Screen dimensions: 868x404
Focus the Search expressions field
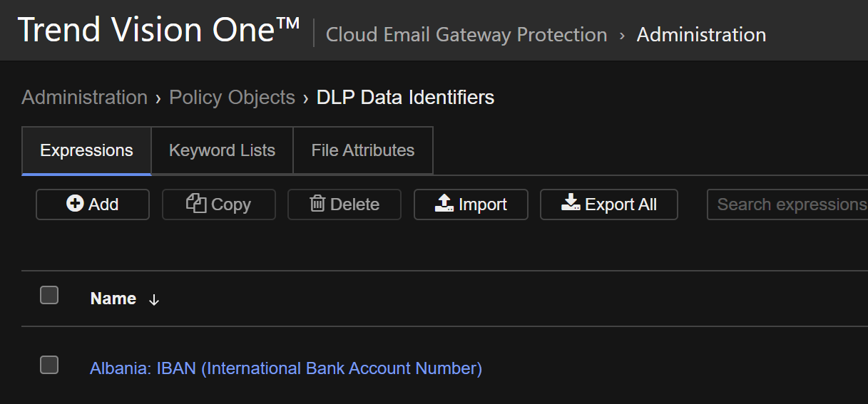pos(788,204)
